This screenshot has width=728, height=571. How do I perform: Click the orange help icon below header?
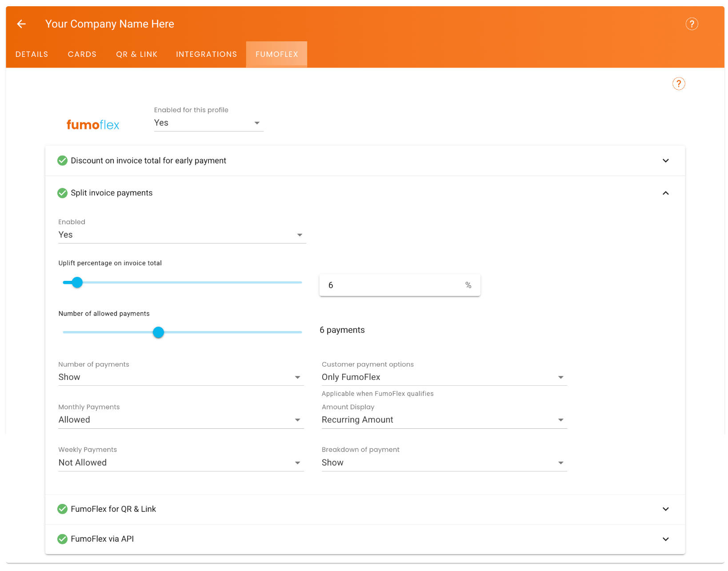(x=678, y=84)
